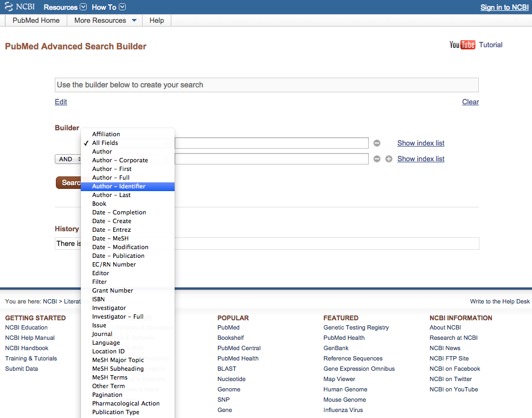Select Grant Number option
Viewport: 532px width, 418px height.
(127, 290)
